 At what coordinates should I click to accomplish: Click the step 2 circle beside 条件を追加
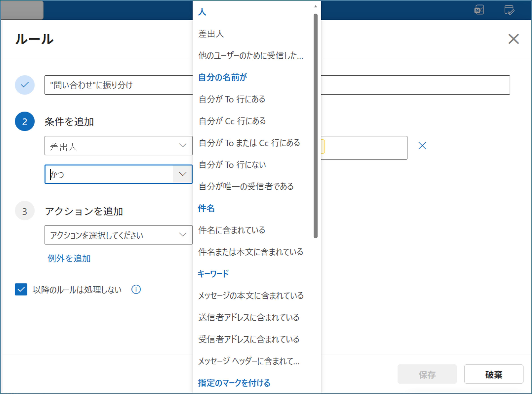(25, 121)
